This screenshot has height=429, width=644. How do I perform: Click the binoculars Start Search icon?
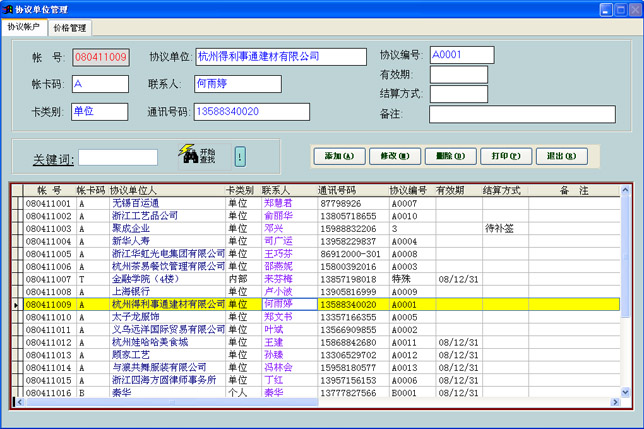tap(187, 155)
